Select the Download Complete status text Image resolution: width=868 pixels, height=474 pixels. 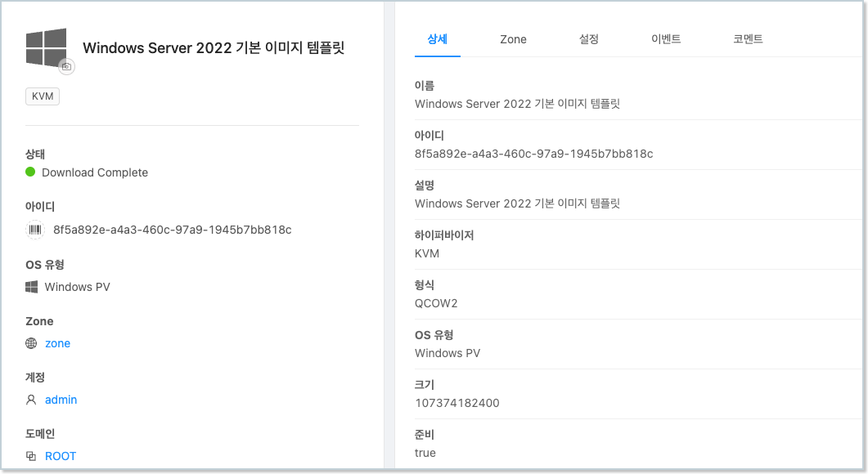point(95,172)
